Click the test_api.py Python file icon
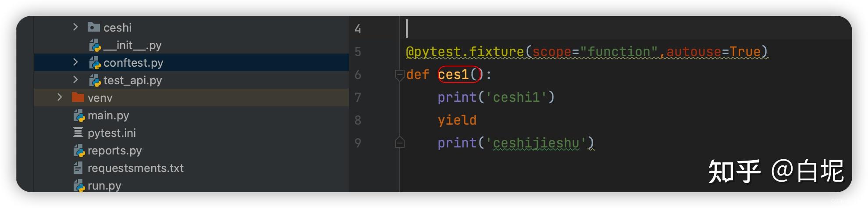This screenshot has height=208, width=868. 95,81
